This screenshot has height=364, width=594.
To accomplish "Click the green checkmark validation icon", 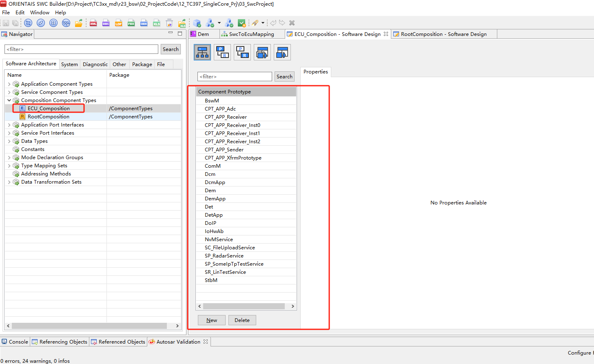I will pyautogui.click(x=242, y=23).
